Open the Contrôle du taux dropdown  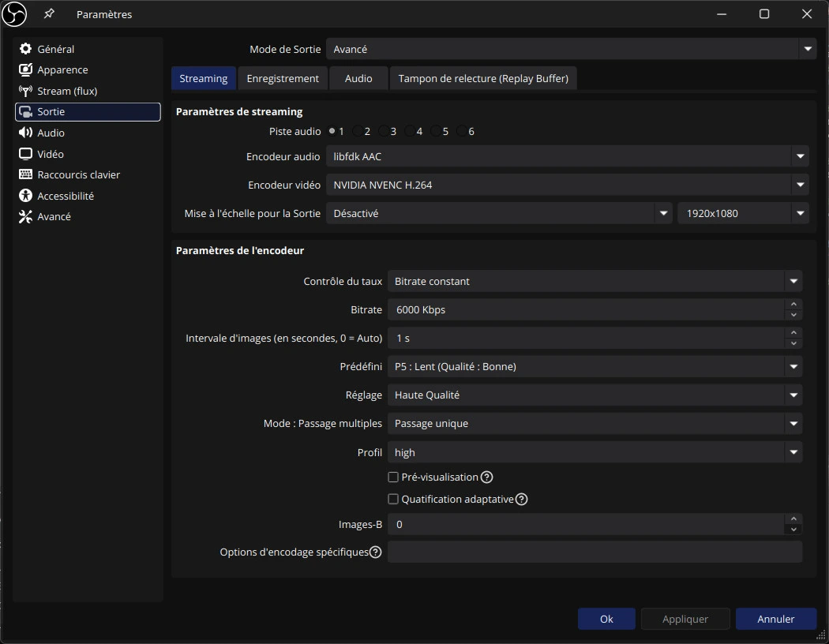click(x=595, y=281)
